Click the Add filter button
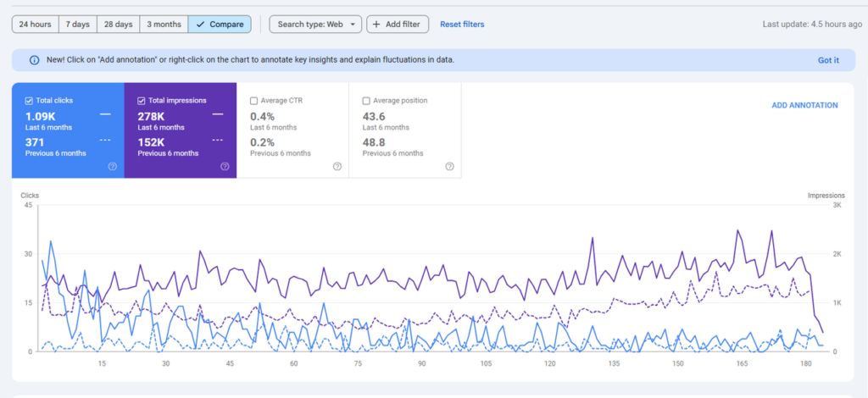Screen dimensions: 868x398 398,25
